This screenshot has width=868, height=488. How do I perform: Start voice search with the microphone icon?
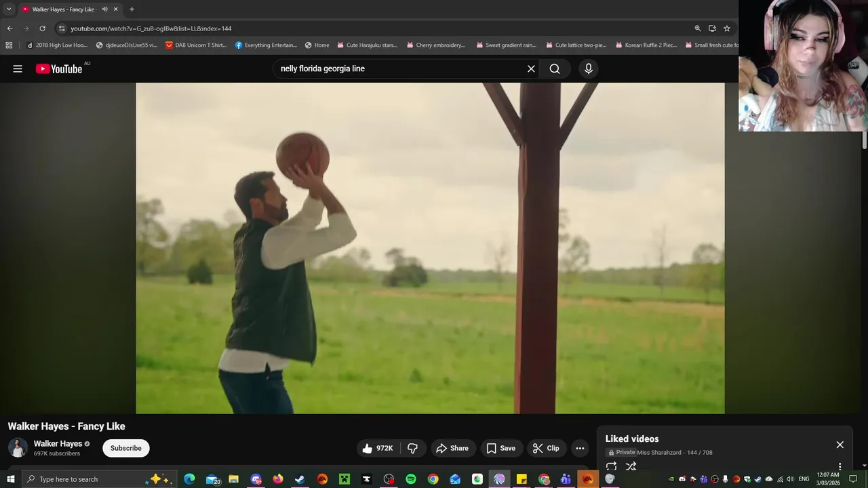pyautogui.click(x=588, y=68)
